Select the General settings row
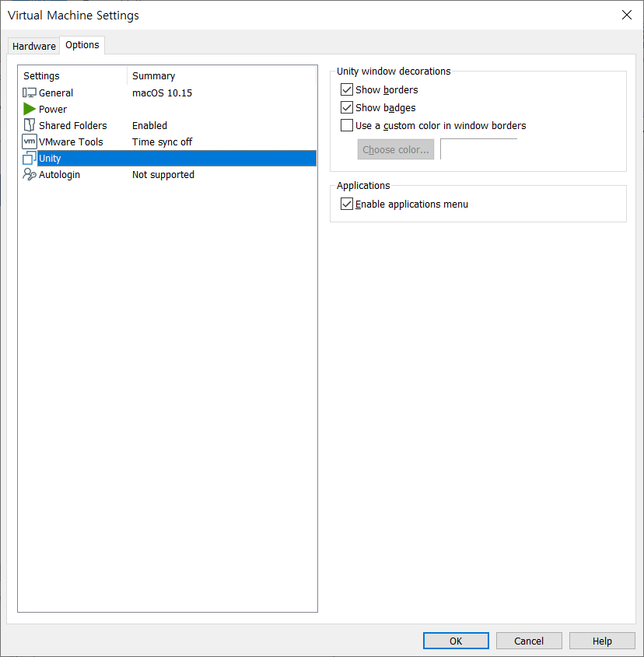The image size is (644, 657). click(168, 93)
